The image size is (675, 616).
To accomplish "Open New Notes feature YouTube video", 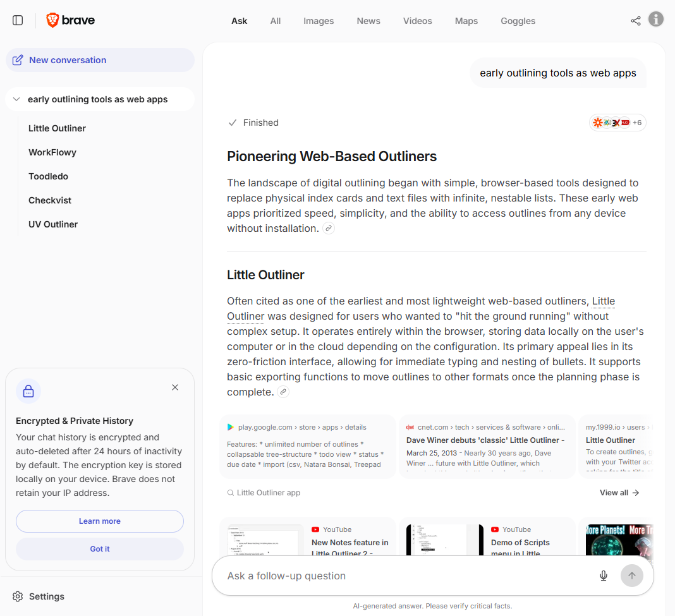I will 307,536.
